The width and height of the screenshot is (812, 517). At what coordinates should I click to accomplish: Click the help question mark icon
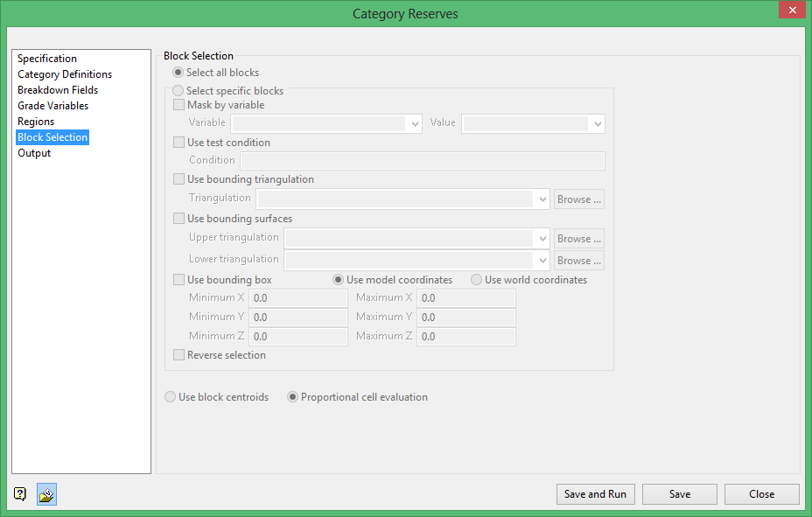click(20, 494)
